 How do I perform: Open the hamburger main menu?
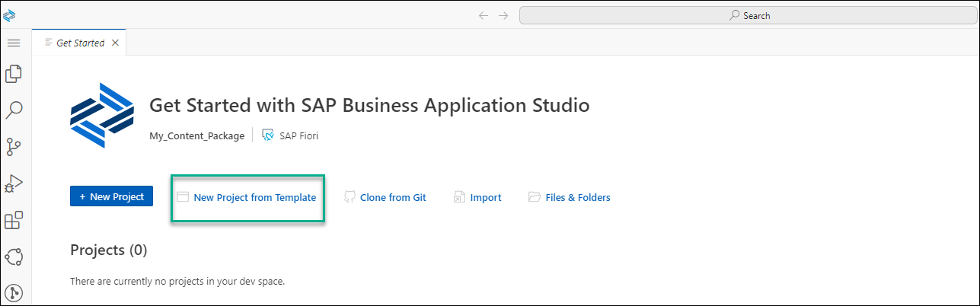(x=13, y=43)
